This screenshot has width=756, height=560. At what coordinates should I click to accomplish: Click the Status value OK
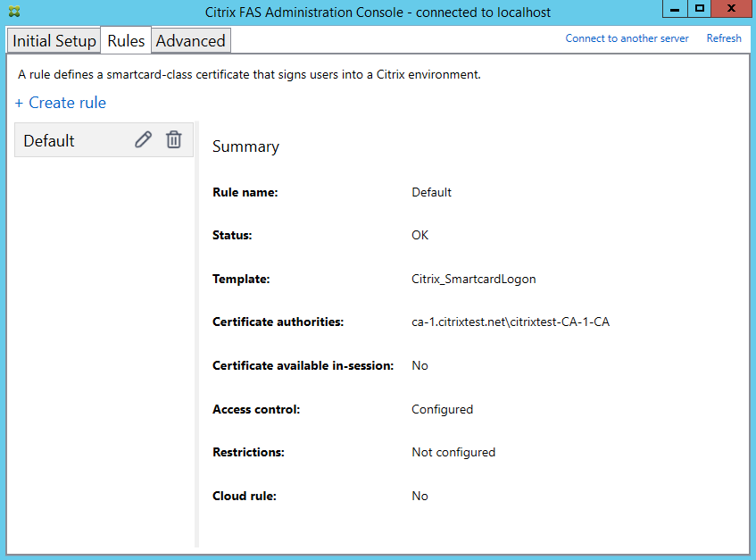tap(420, 235)
